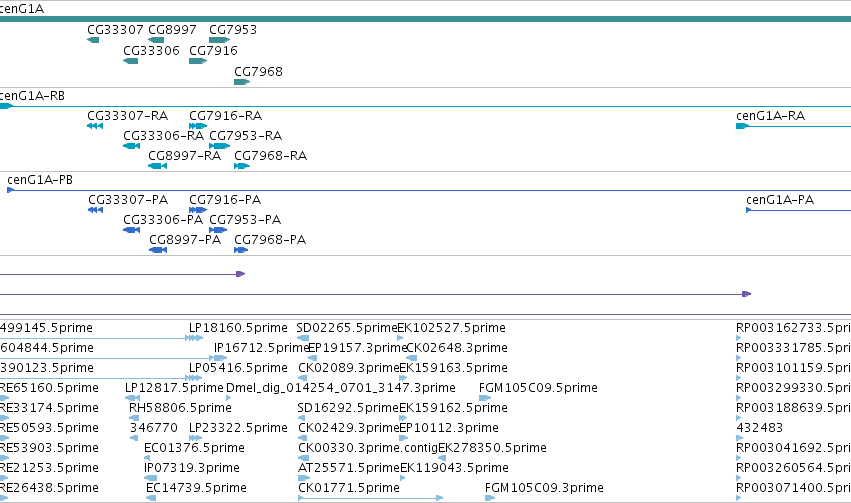Click the RE26438.5prime EST label
Image resolution: width=851 pixels, height=503 pixels.
pos(49,488)
